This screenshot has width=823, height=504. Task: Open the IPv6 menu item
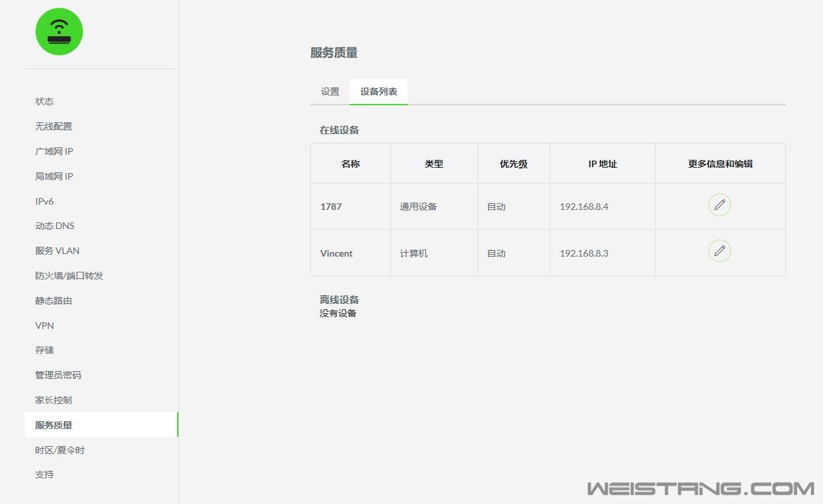coord(45,201)
